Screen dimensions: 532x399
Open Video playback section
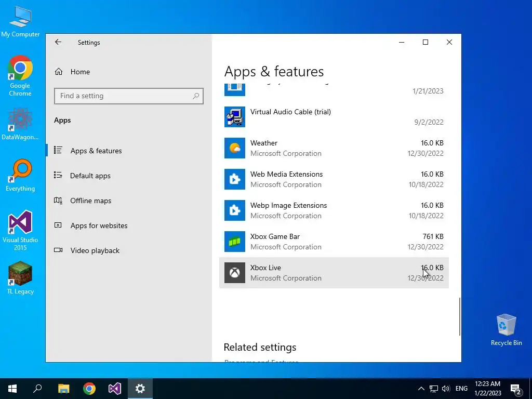click(x=129, y=250)
